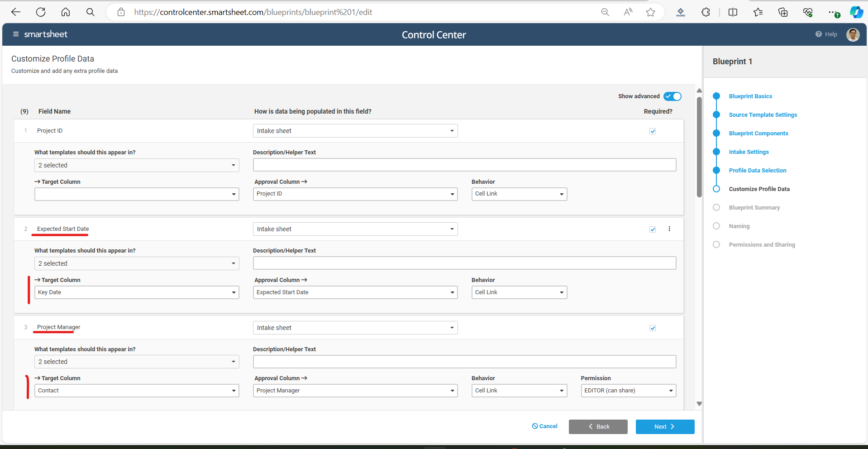Viewport: 868px width, 449px height.
Task: Open the browser home page icon
Action: coord(66,12)
